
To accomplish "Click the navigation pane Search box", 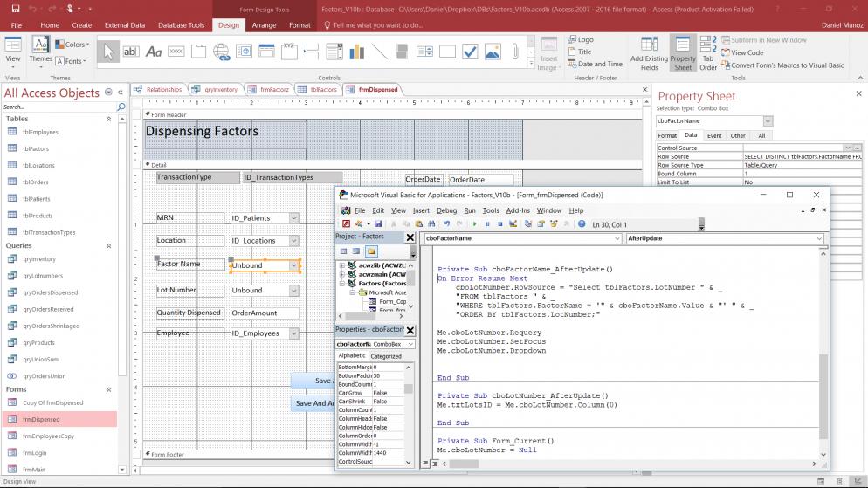I will pos(59,107).
